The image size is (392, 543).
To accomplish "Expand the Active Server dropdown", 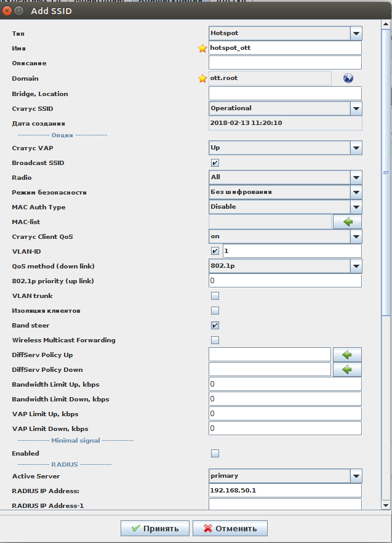I will point(356,476).
